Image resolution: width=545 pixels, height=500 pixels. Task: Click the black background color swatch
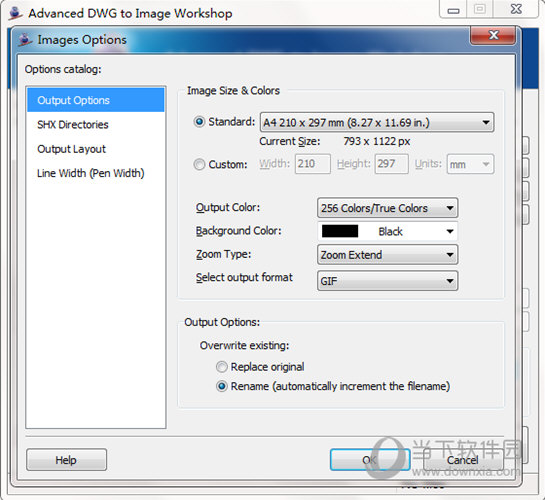tap(340, 231)
